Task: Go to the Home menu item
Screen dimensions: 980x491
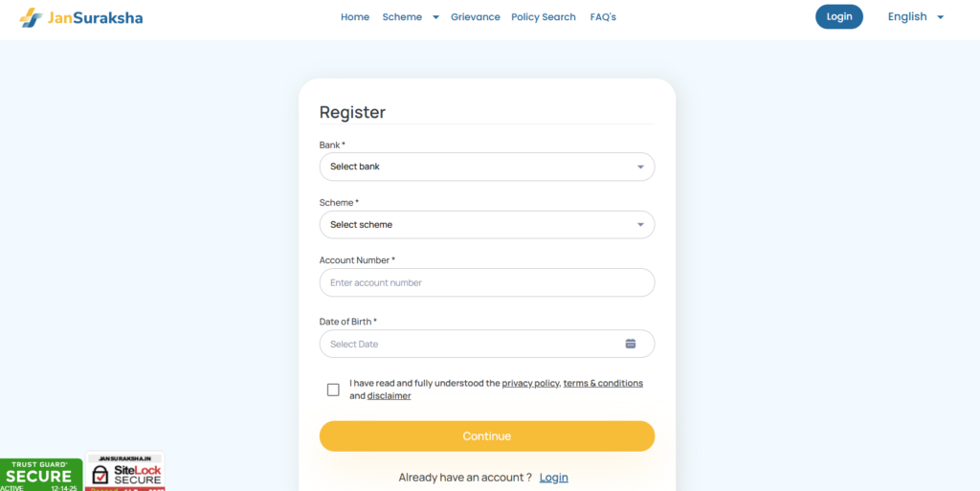Action: coord(355,17)
